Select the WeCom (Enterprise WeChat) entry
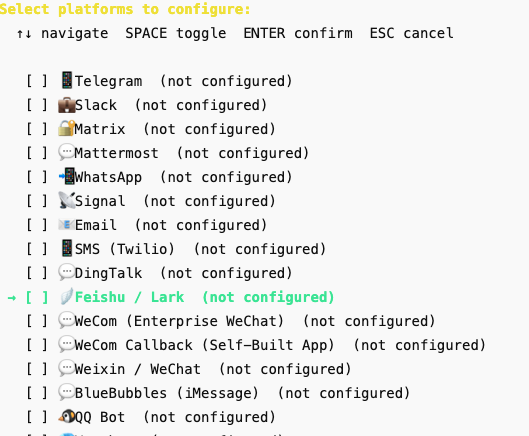 (x=231, y=321)
